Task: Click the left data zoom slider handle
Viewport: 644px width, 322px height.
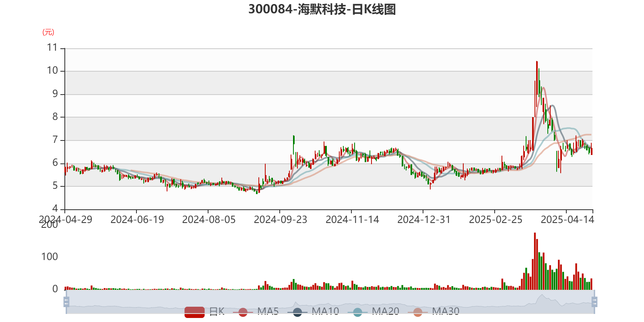Action: coord(66,302)
